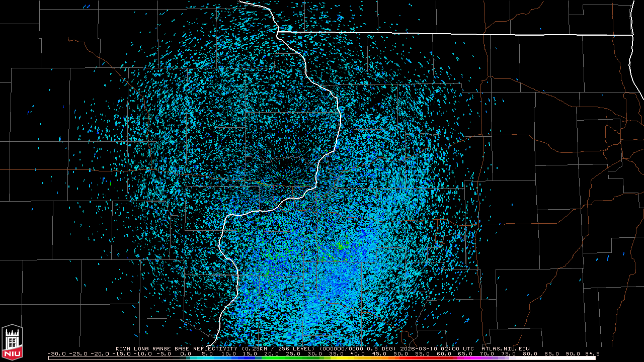Click the dark blue 15.0 dBZ color band
Screen dimensions: 644x362
[250, 358]
